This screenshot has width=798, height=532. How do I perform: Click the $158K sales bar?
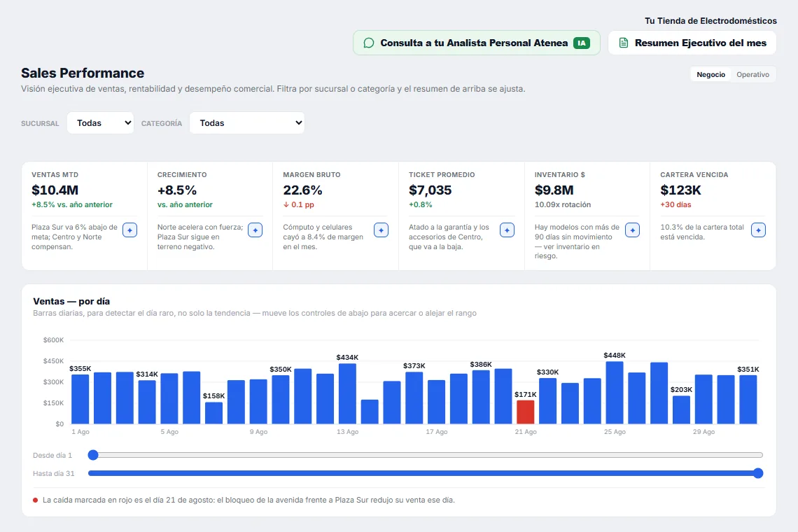[x=213, y=413]
